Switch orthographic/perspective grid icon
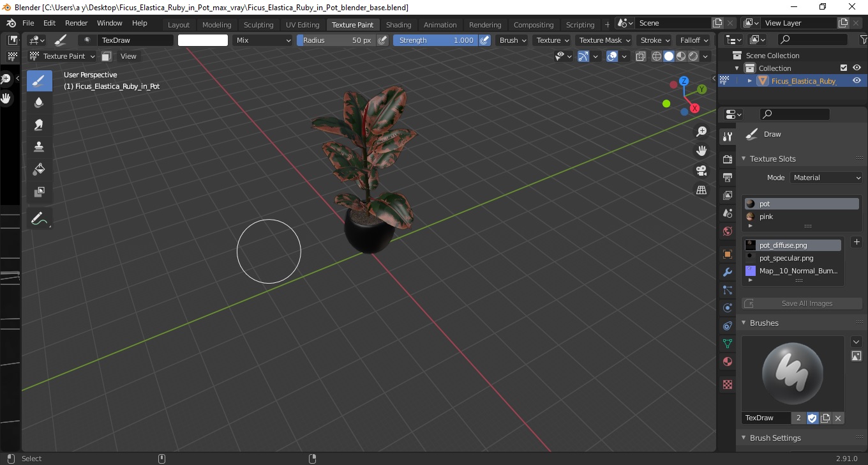Screen dimensions: 868x465 tap(701, 190)
